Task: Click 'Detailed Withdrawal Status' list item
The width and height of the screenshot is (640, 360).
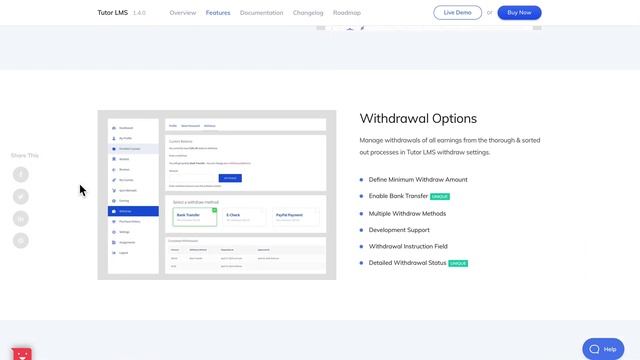Action: tap(407, 262)
